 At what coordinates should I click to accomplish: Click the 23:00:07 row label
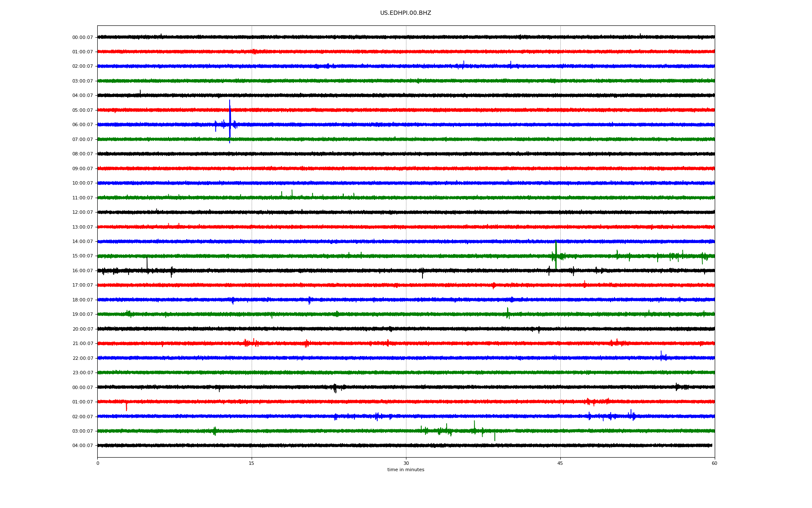pos(82,373)
